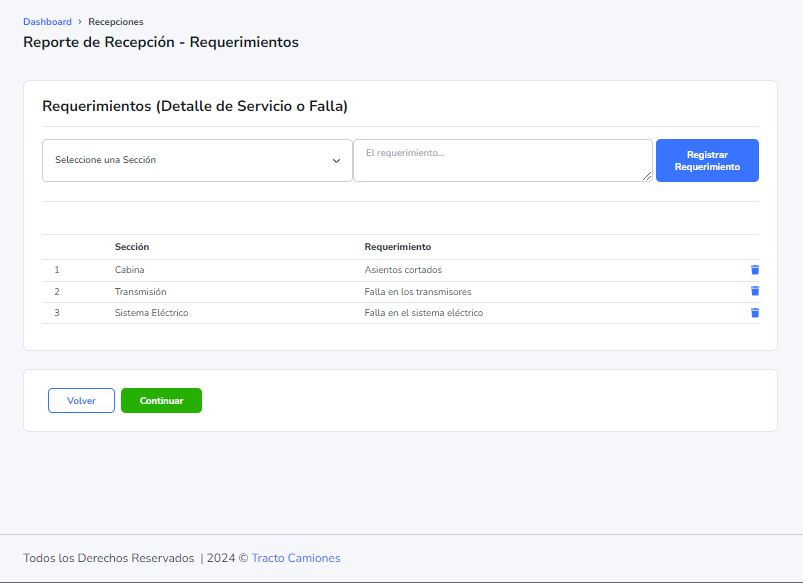The image size is (803, 583).
Task: Delete the Sistema Eléctrico requirement row
Action: click(x=754, y=313)
